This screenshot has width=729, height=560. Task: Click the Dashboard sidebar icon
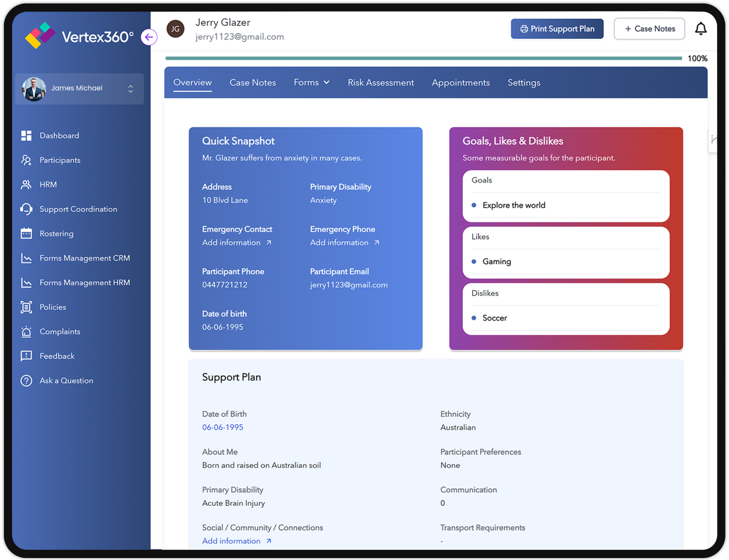[x=26, y=136]
